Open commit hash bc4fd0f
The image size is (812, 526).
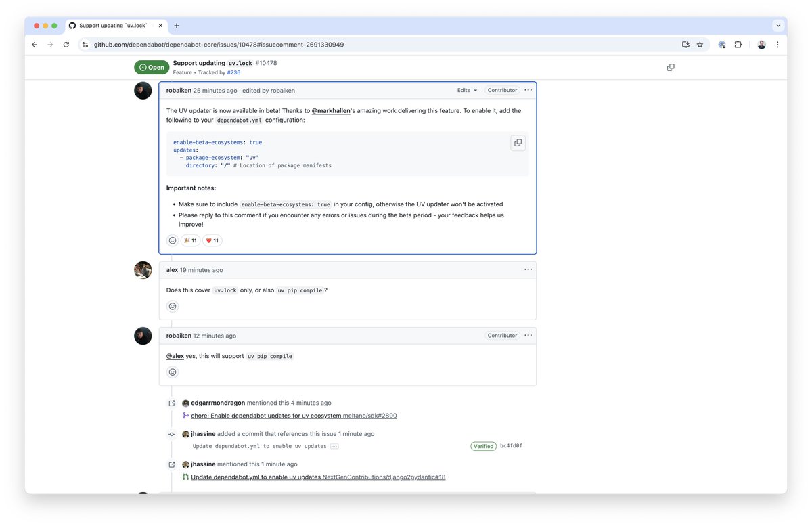512,446
